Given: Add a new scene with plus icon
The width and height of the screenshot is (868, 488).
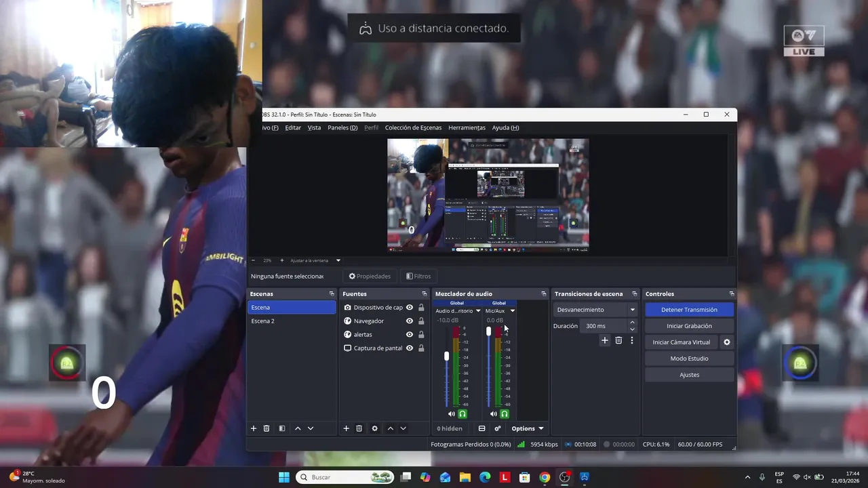Looking at the screenshot, I should point(254,428).
